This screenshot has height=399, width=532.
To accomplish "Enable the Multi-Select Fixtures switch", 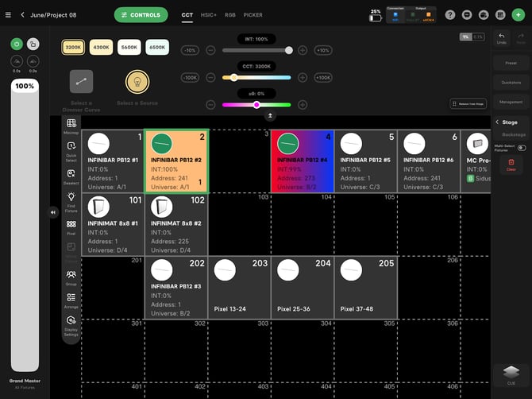I will [522, 148].
